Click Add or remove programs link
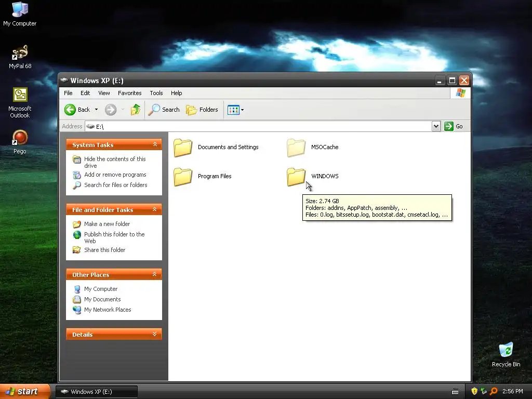 point(115,175)
